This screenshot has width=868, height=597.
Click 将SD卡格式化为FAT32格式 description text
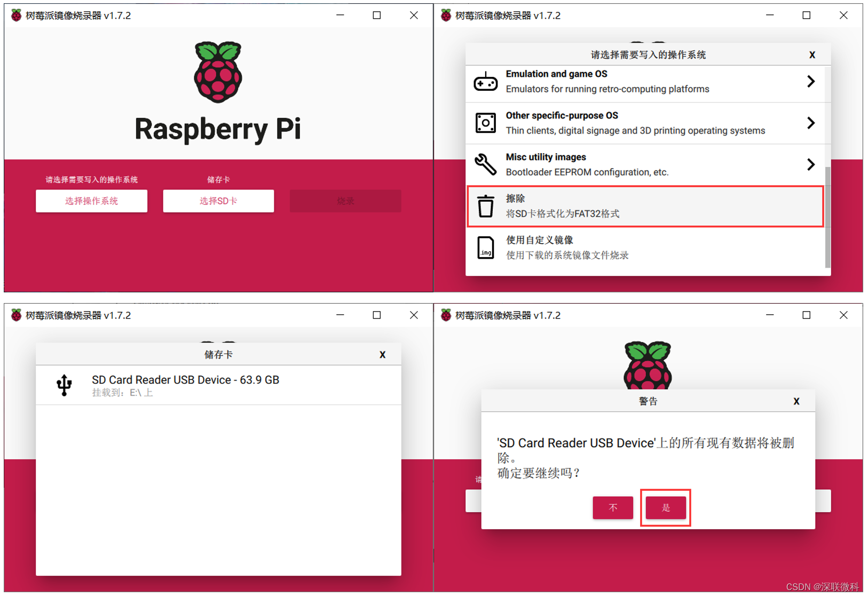point(563,214)
